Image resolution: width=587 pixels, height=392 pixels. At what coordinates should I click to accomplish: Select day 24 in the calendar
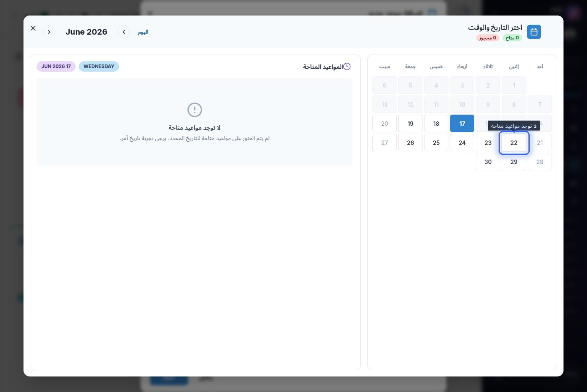tap(462, 142)
